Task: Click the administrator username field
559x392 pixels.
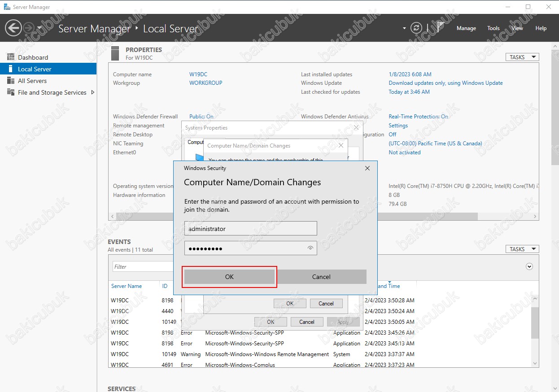Action: click(250, 229)
